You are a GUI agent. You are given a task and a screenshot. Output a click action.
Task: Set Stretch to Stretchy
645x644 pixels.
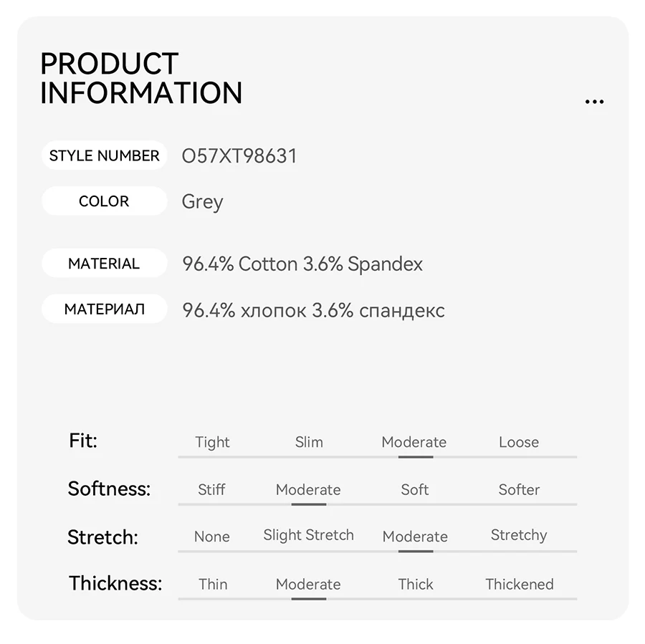point(519,535)
